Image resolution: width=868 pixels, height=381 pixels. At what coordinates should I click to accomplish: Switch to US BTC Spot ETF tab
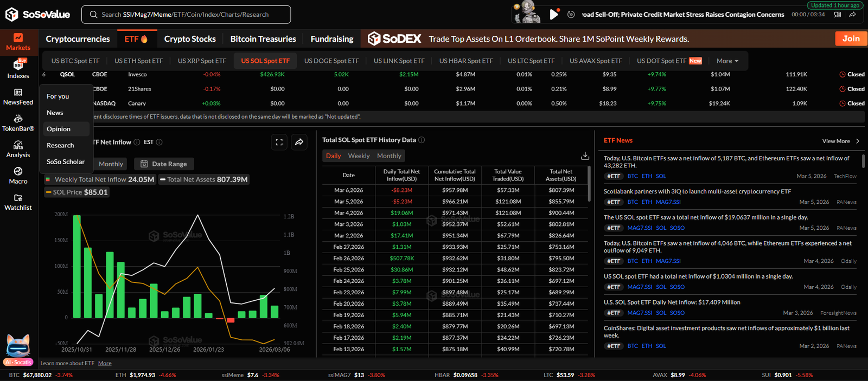pyautogui.click(x=75, y=61)
